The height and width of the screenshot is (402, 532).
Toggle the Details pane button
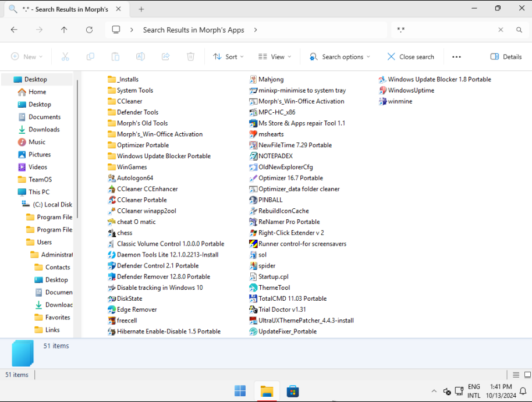[x=506, y=56]
